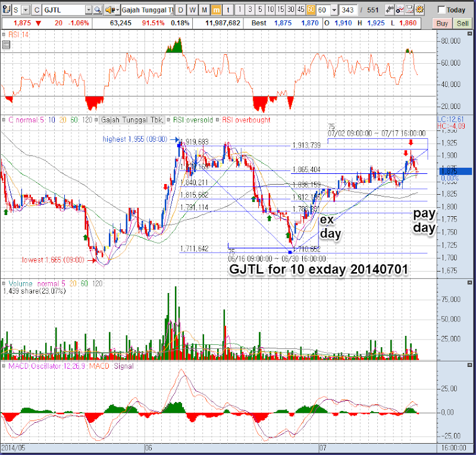Close the Volume panel via corner button
476x455 pixels.
[469, 283]
